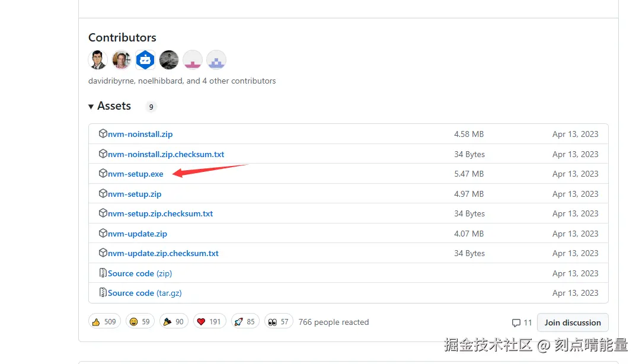Click the 4.58 MB size value
The width and height of the screenshot is (639, 364).
[x=469, y=134]
